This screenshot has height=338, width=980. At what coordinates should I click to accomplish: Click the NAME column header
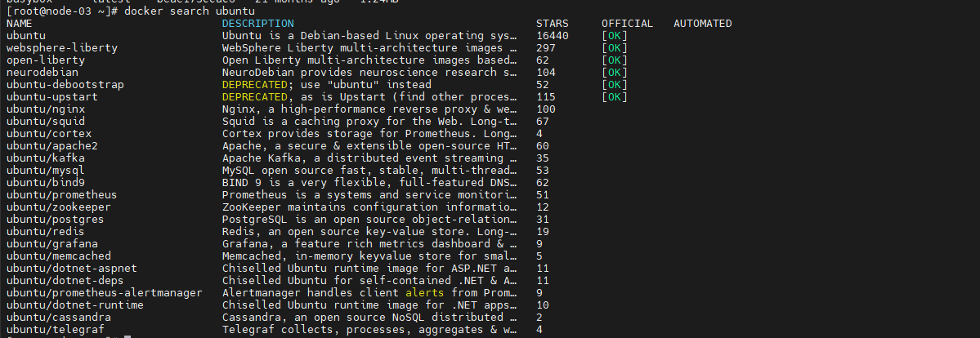click(x=20, y=24)
